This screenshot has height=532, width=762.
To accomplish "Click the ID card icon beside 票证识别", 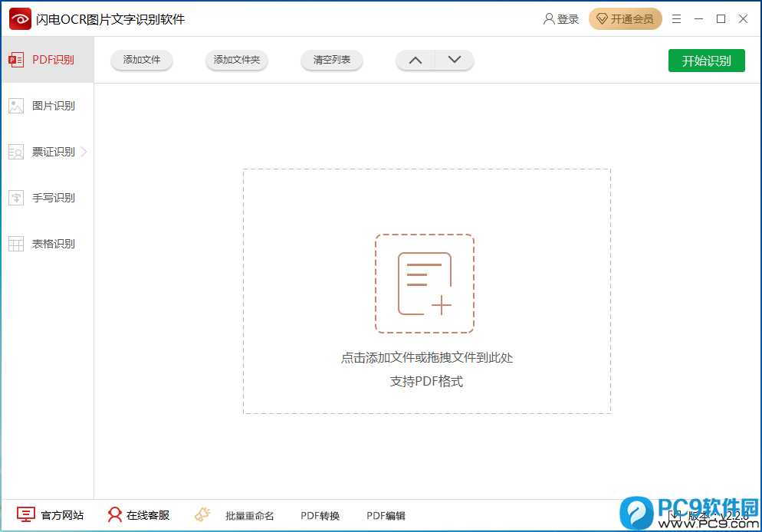I will pyautogui.click(x=16, y=152).
